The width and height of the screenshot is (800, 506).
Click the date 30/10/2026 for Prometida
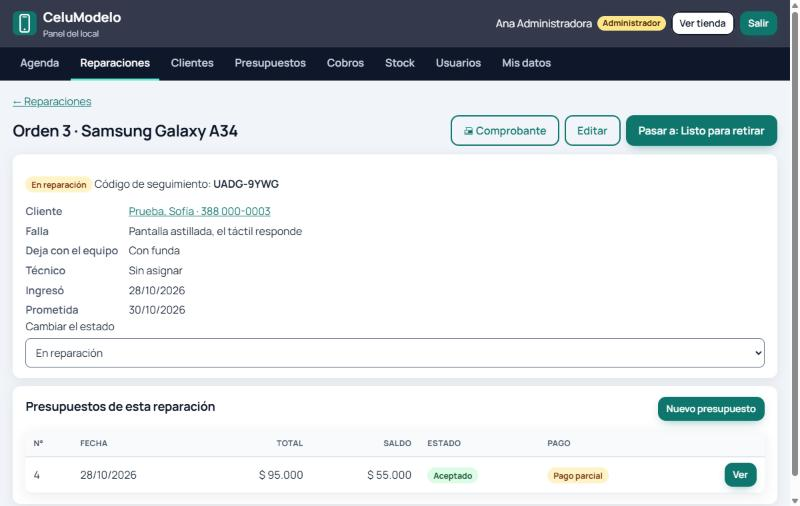click(157, 310)
